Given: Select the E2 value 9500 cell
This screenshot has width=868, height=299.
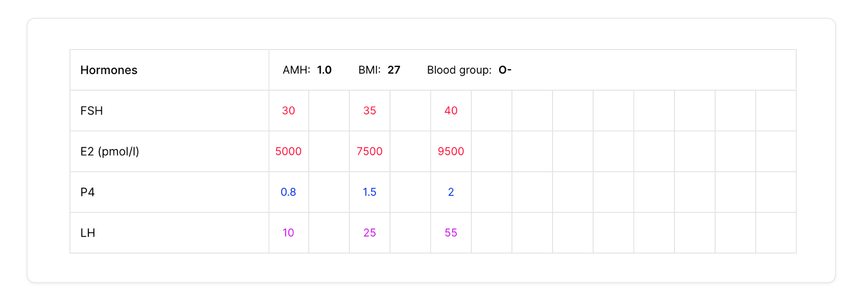Looking at the screenshot, I should tap(450, 151).
